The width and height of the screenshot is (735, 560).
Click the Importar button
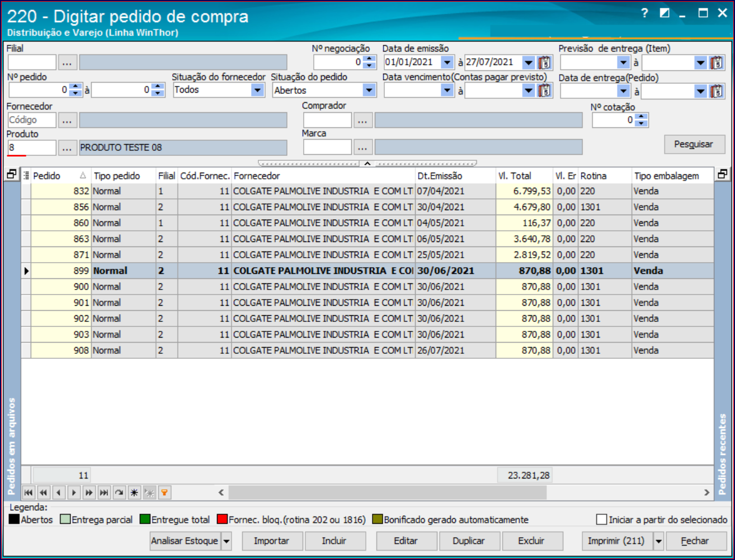click(272, 541)
